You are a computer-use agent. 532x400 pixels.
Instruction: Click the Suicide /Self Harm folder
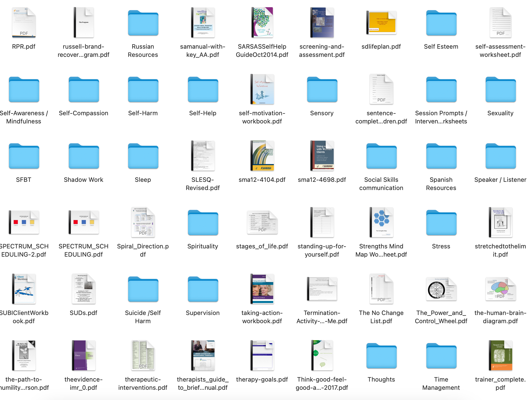(143, 289)
